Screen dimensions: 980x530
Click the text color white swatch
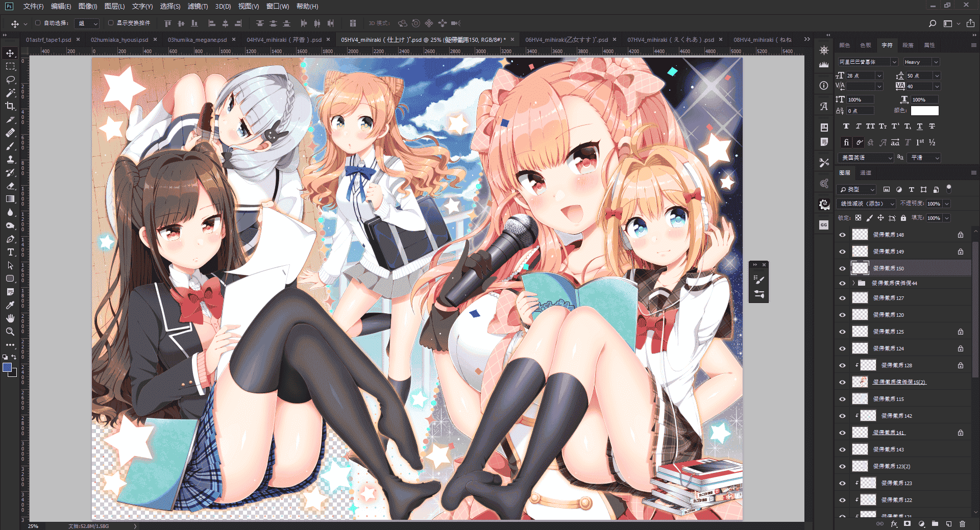(924, 111)
